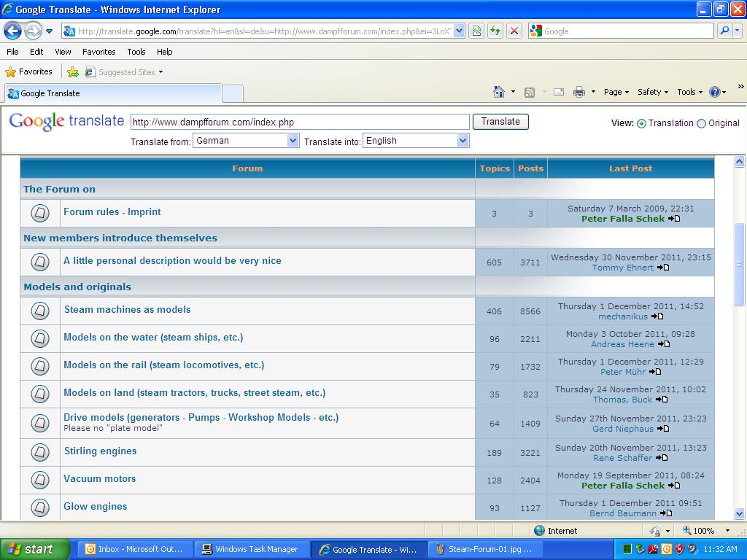This screenshot has width=747, height=560.
Task: Click the status bar zoom level dropdown arrow
Action: pos(727,531)
